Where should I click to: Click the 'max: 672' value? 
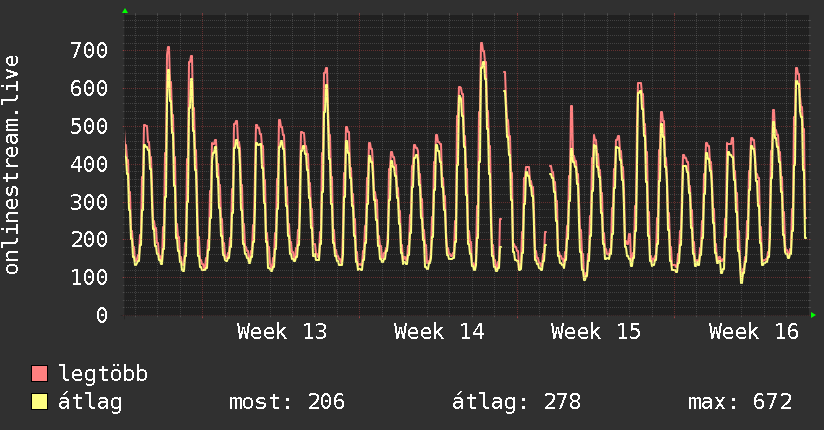[740, 402]
